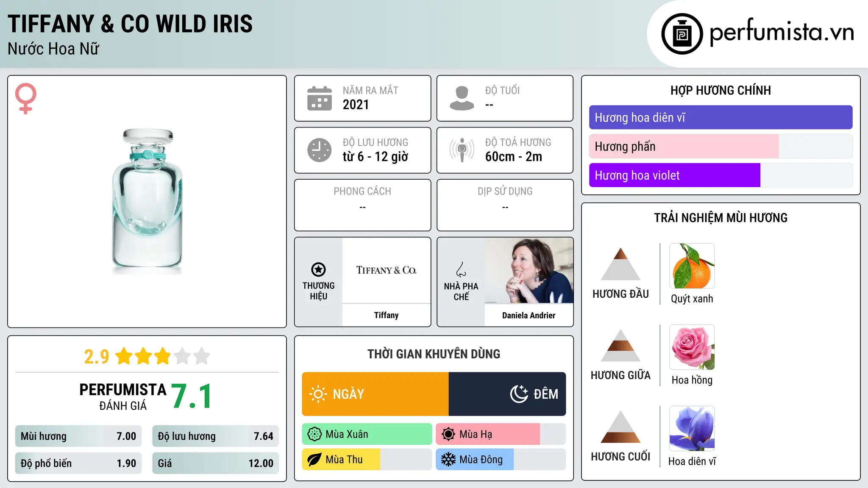Select the calendar icon beside Năm ra mắt
The image size is (868, 488).
click(320, 98)
